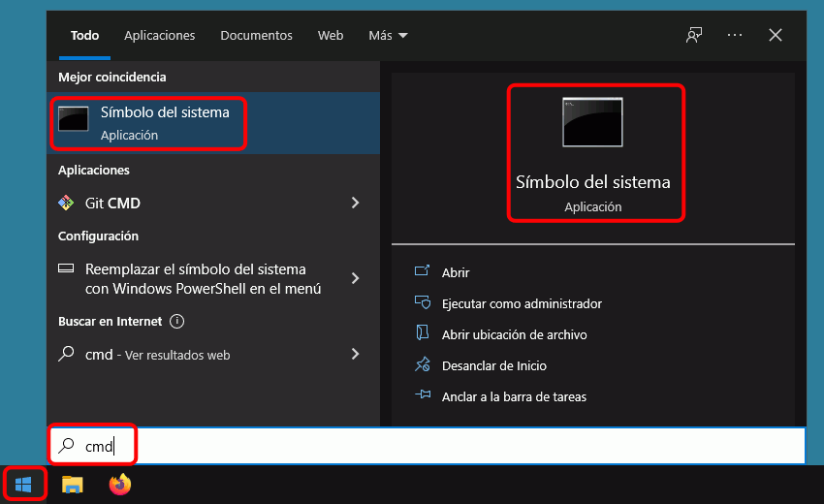Click the pin icon for Anclar a la barra
This screenshot has width=824, height=504.
(423, 394)
